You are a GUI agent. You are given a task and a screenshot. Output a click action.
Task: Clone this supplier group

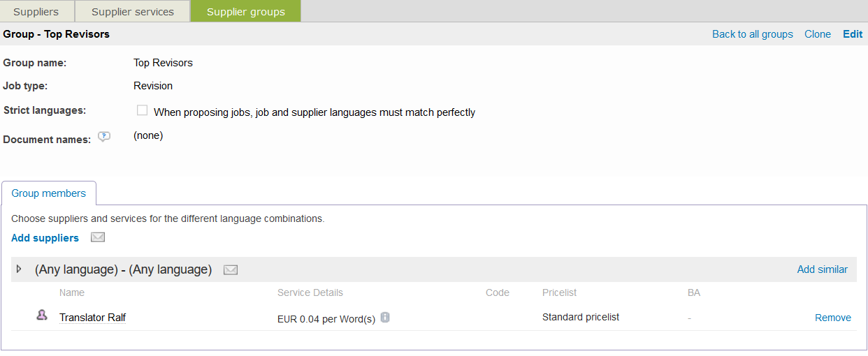point(817,34)
